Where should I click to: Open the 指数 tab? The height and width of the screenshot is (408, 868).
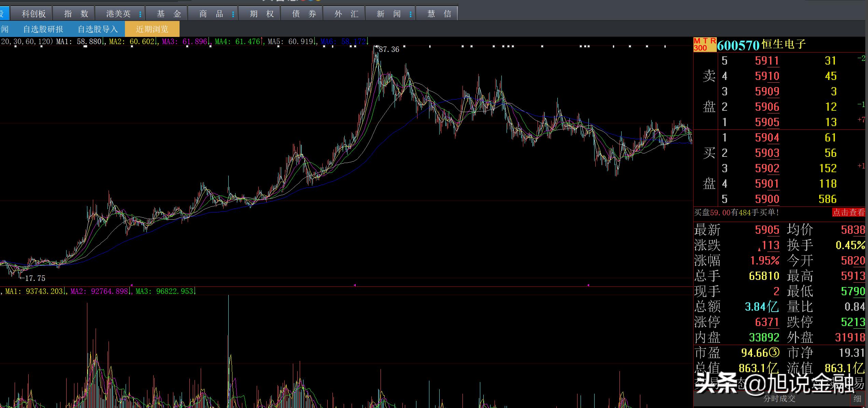[x=76, y=14]
